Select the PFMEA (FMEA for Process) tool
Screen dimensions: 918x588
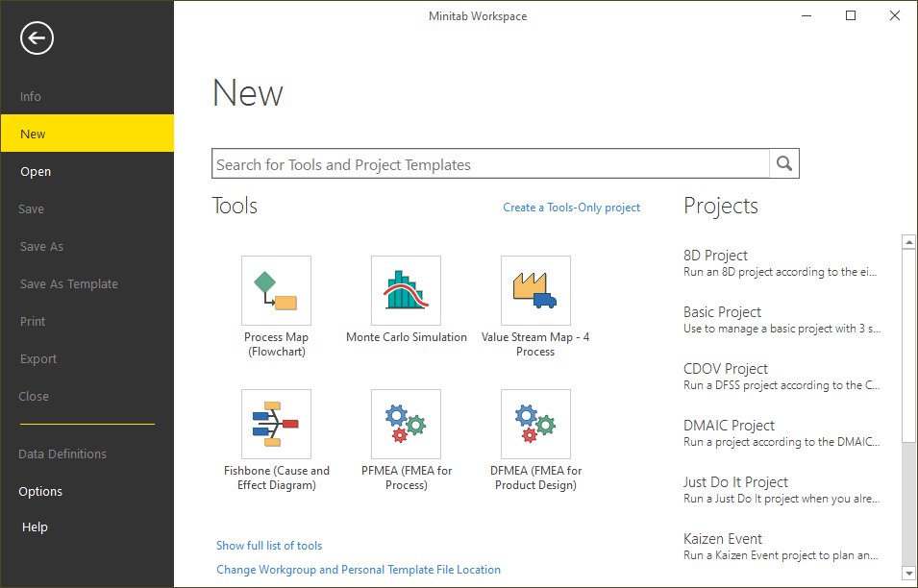[406, 424]
